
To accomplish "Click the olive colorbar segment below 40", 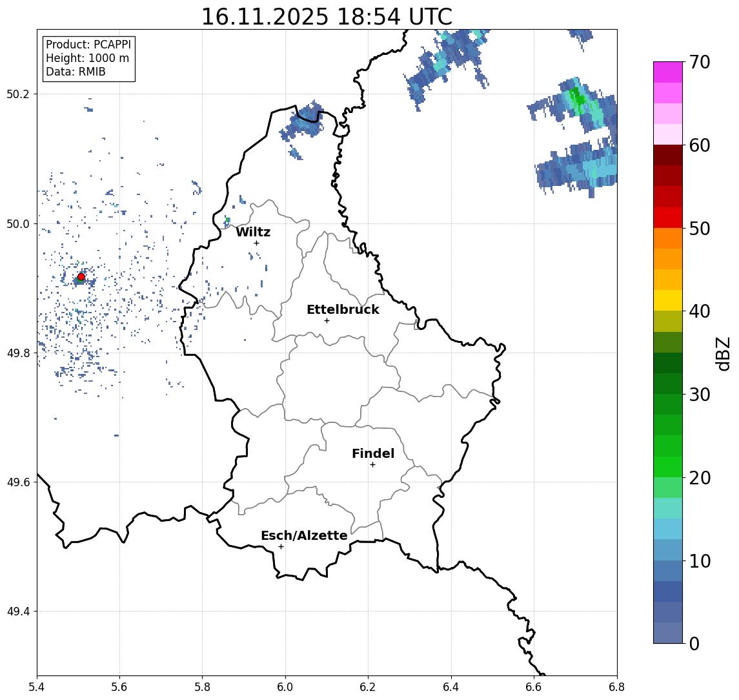I will click(668, 322).
